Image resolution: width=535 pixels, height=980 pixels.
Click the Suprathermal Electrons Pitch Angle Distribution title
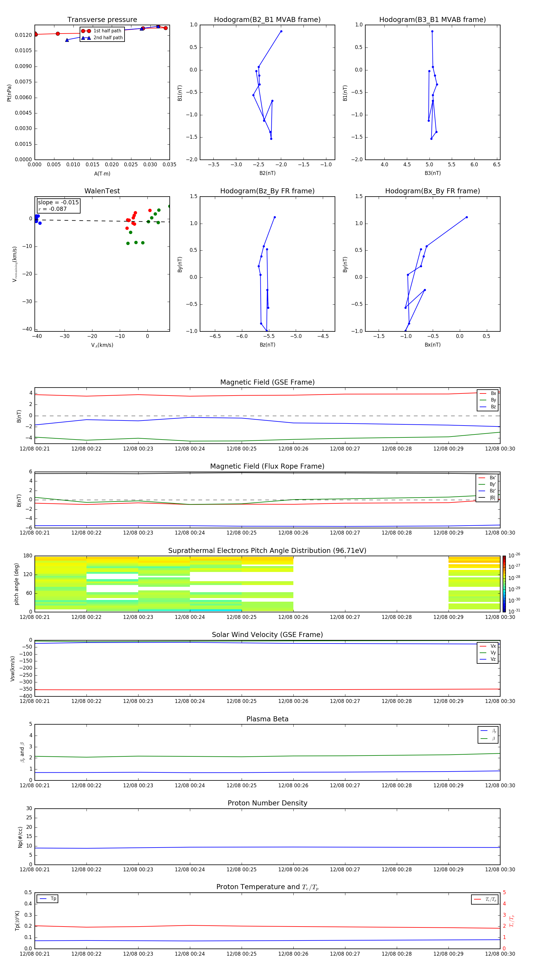click(x=267, y=551)
